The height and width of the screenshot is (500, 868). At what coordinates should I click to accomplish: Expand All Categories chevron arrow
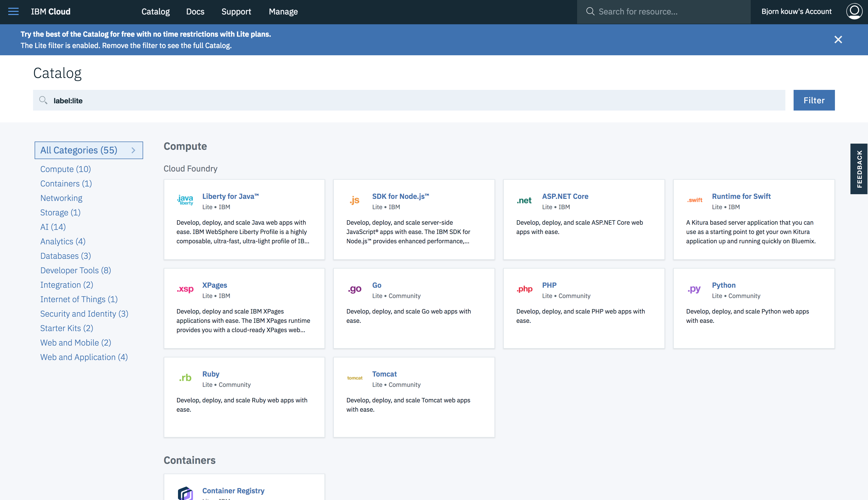[x=133, y=150]
